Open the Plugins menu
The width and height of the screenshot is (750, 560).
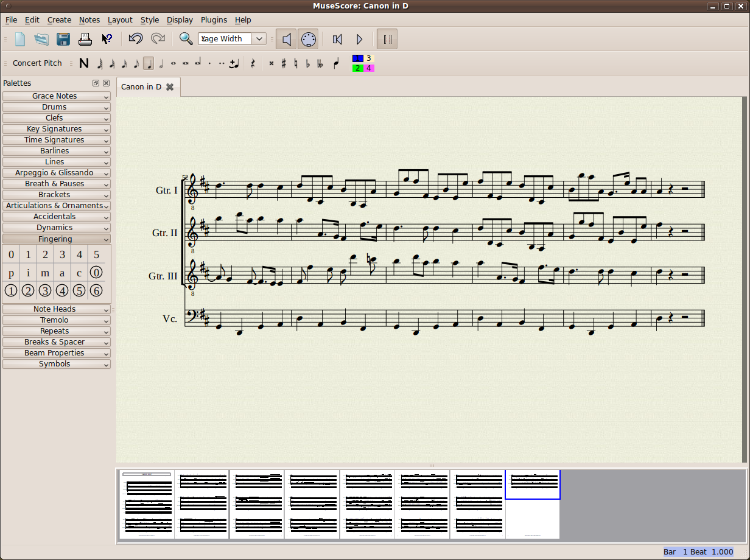214,19
